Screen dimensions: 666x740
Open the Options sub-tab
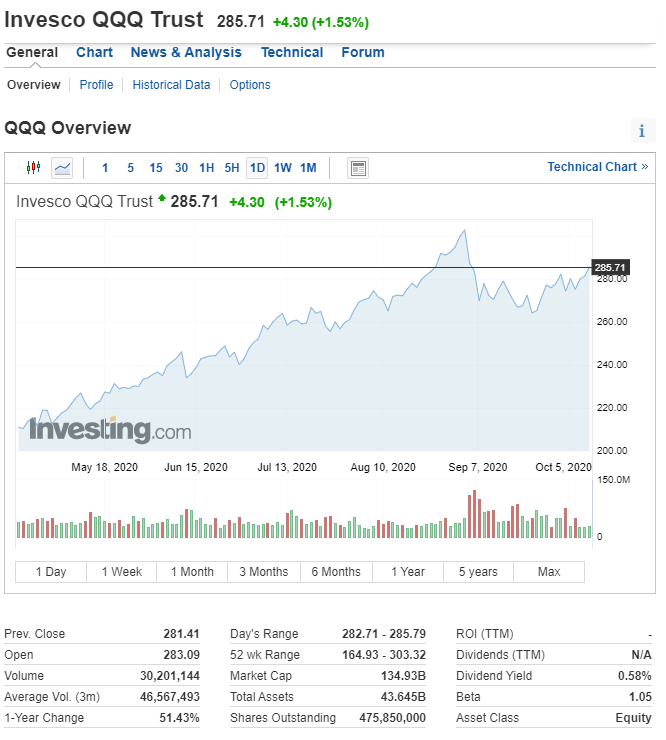coord(250,85)
